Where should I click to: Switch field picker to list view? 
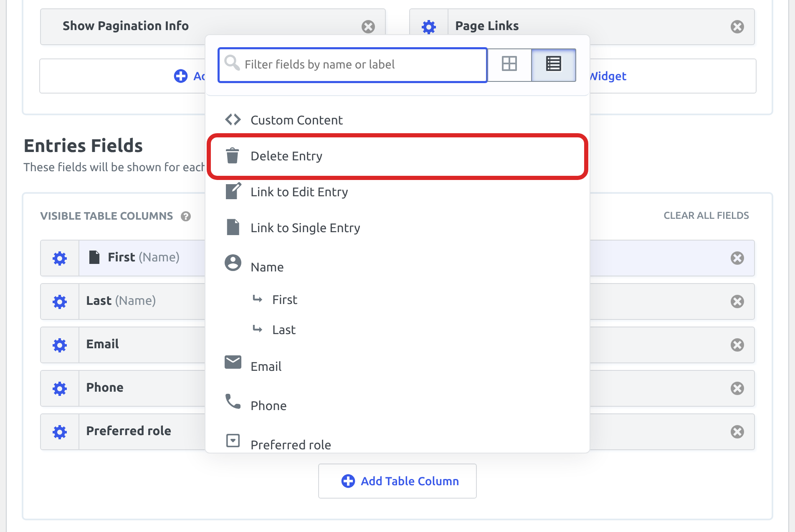click(x=554, y=64)
